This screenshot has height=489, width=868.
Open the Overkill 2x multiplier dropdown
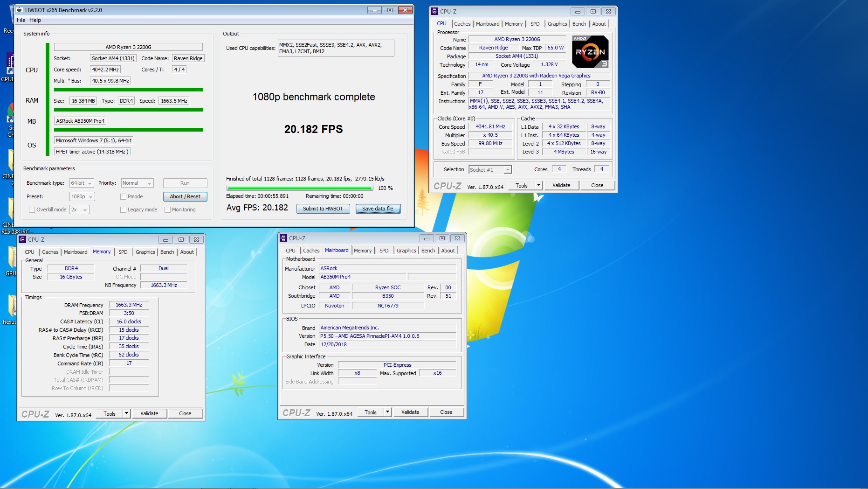click(79, 210)
